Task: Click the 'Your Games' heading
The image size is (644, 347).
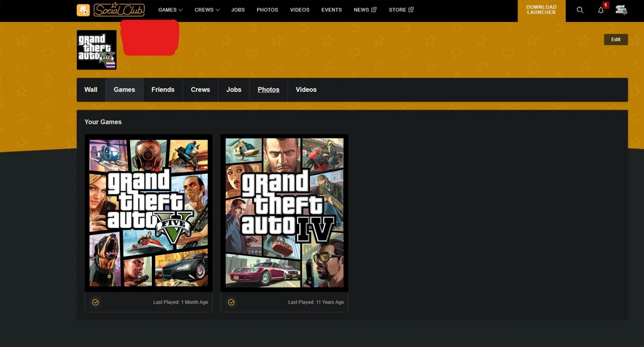Action: pyautogui.click(x=103, y=122)
